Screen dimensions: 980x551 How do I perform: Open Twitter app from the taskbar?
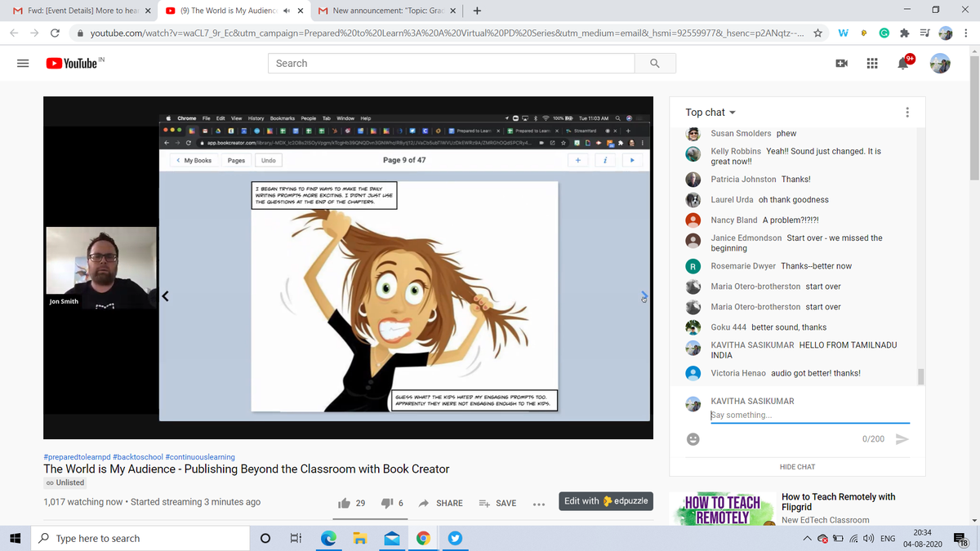(x=455, y=538)
